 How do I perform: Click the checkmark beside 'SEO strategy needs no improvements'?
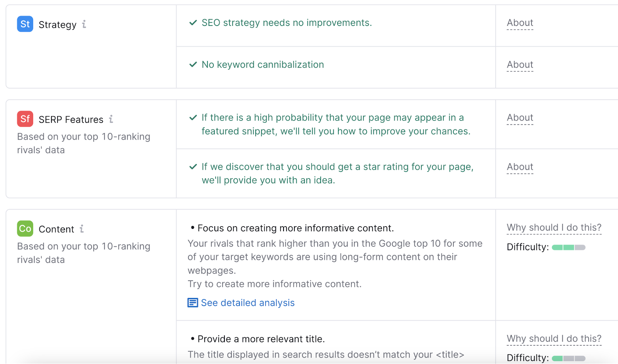(193, 22)
